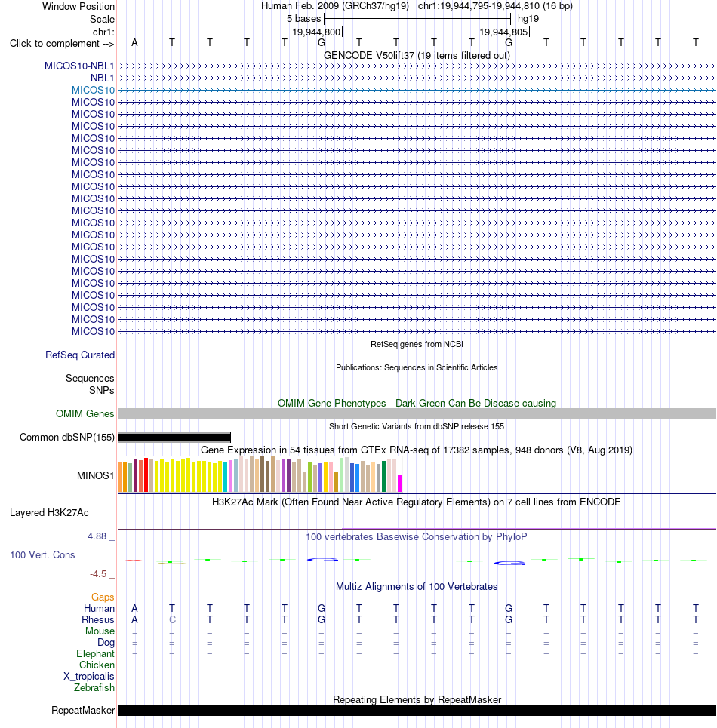Image resolution: width=717 pixels, height=728 pixels.
Task: Click the 19,944,805 position marker
Action: click(504, 32)
